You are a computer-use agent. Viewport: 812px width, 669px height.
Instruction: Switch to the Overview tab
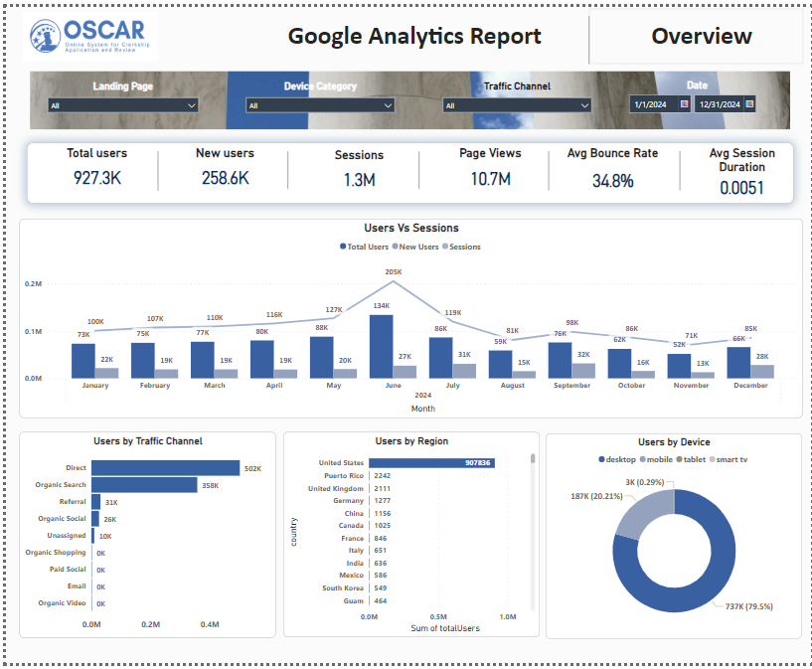(x=702, y=36)
